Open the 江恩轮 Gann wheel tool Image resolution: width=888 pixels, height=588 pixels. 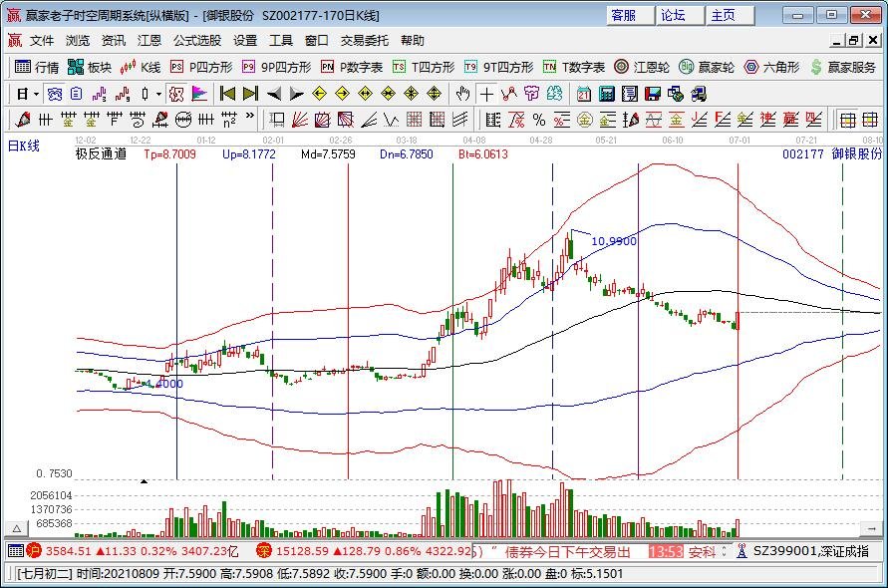click(x=642, y=67)
